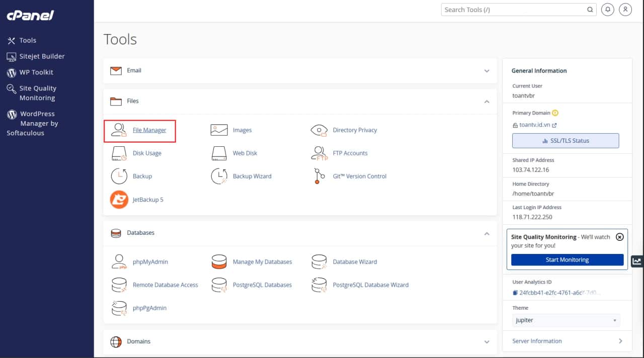Viewport: 644px width, 358px height.
Task: Open Sitejet Builder in the sidebar
Action: pos(36,56)
